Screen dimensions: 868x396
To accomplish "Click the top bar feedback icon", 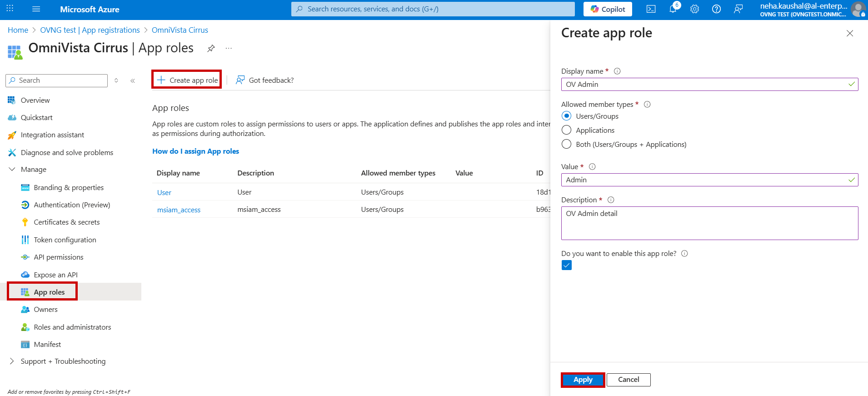I will [738, 9].
